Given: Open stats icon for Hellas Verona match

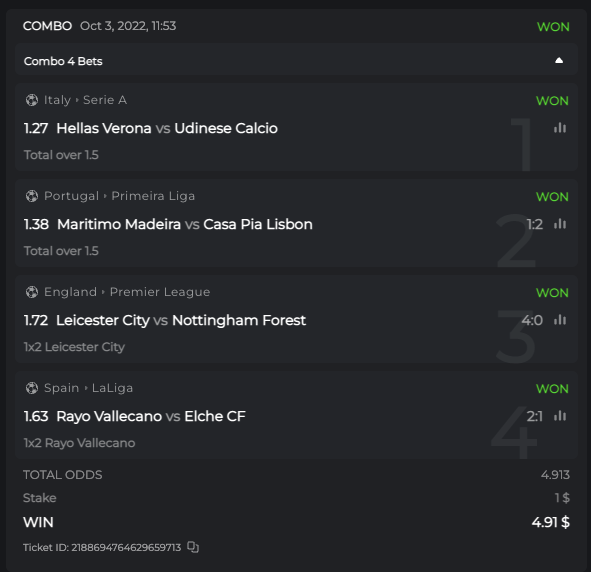Looking at the screenshot, I should [560, 128].
